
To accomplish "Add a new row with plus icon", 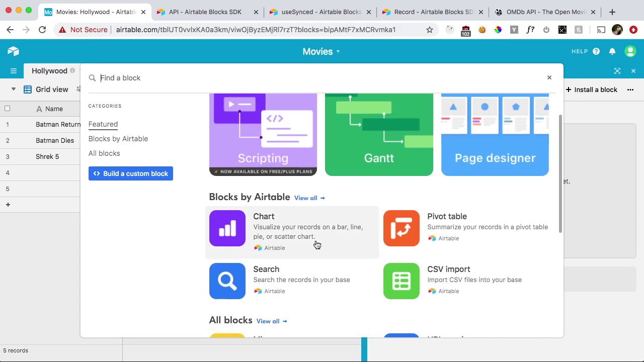I will coord(8,205).
